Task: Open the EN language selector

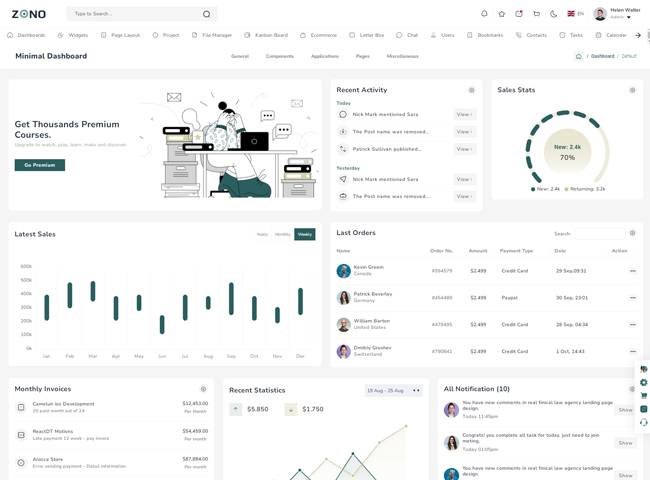Action: point(575,14)
